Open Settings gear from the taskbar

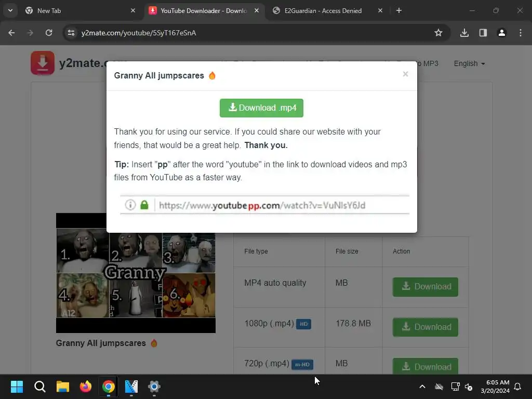[154, 387]
